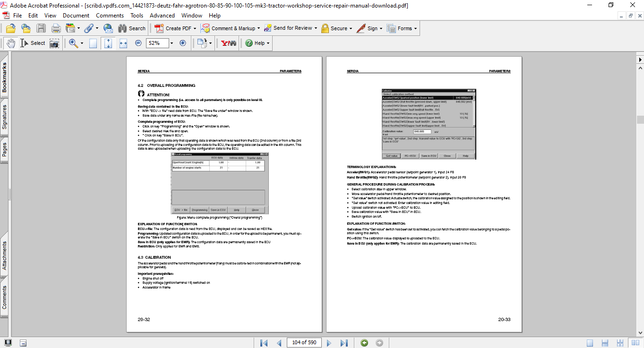Click the green Previous View arrow
This screenshot has height=348, width=644.
coord(364,343)
